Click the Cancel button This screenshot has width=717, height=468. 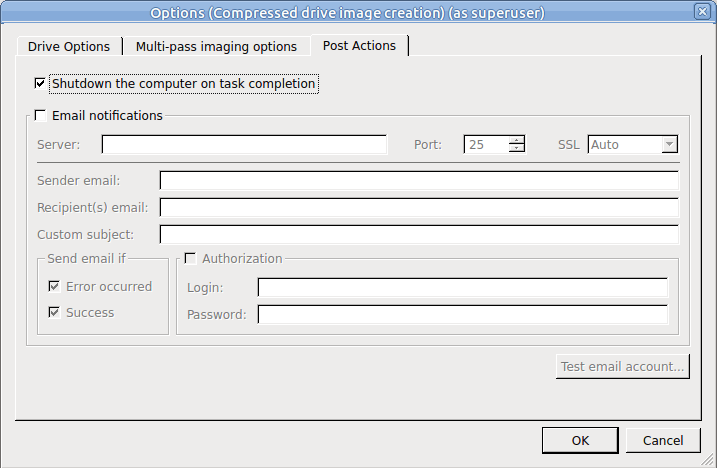point(663,440)
